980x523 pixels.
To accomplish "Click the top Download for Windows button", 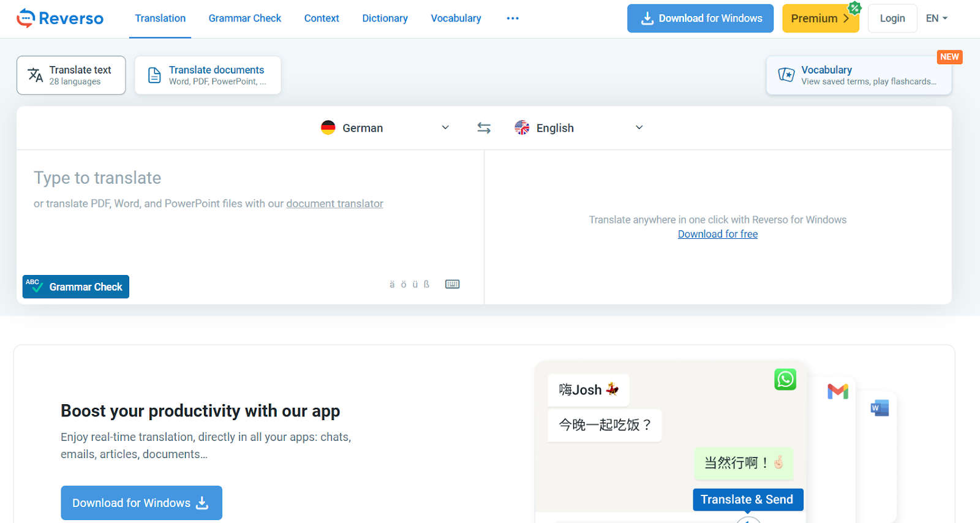I will pyautogui.click(x=700, y=18).
